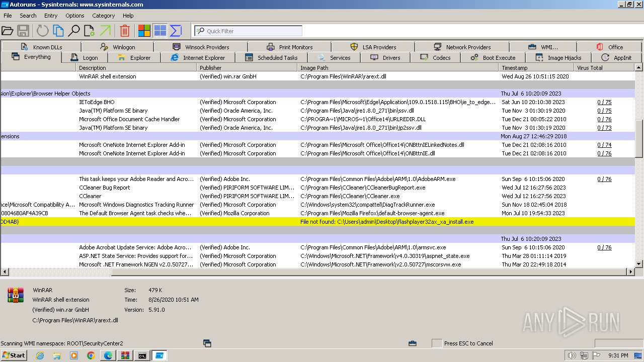
Task: Switch to the Print Monitors tab
Action: [x=290, y=47]
